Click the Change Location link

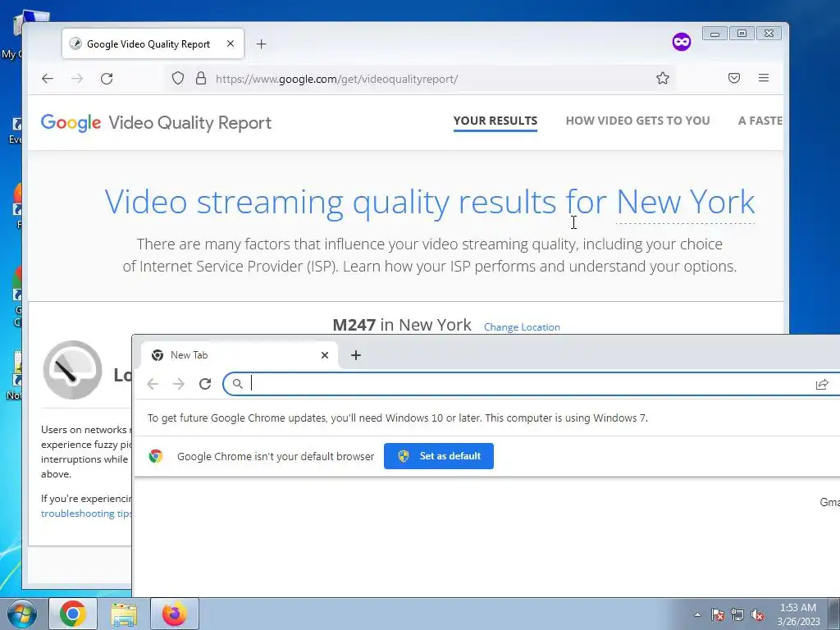(x=522, y=327)
